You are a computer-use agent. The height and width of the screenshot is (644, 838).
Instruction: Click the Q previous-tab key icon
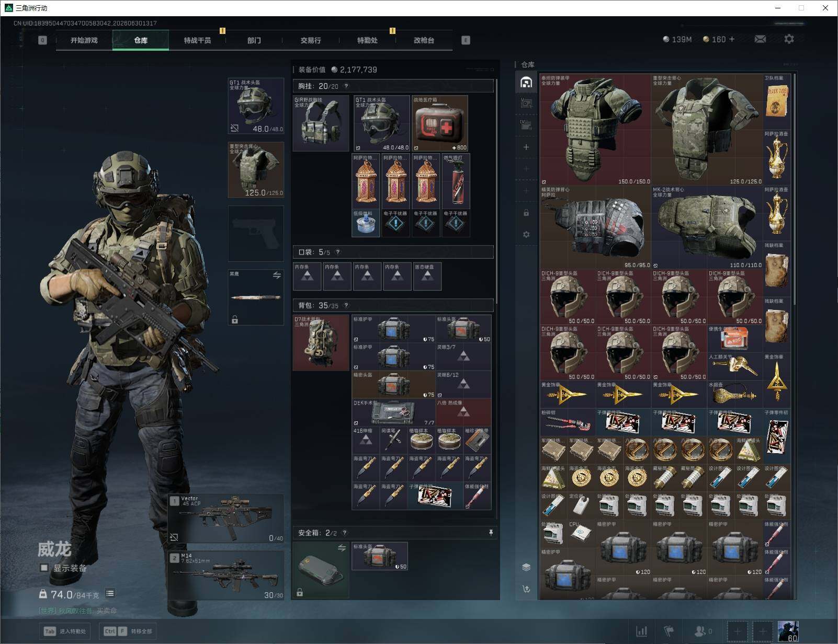pyautogui.click(x=43, y=40)
